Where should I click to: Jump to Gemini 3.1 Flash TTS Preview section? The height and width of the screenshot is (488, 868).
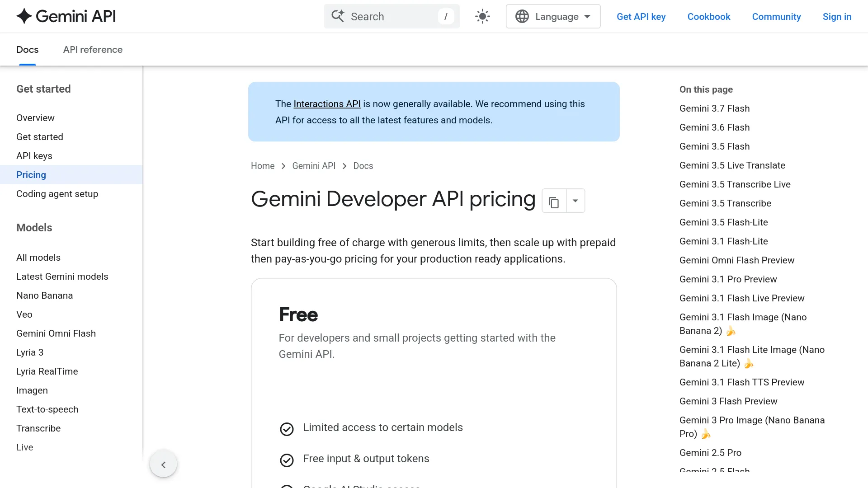[742, 382]
